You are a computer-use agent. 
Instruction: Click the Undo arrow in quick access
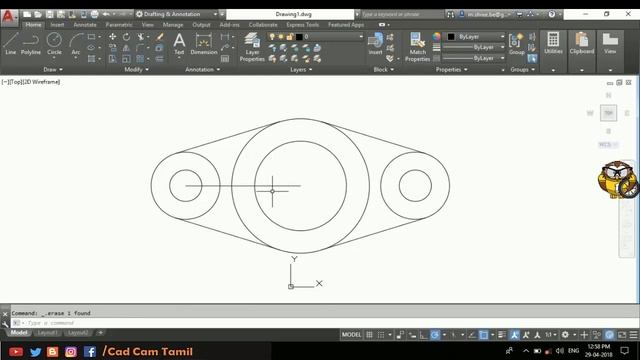coord(106,14)
